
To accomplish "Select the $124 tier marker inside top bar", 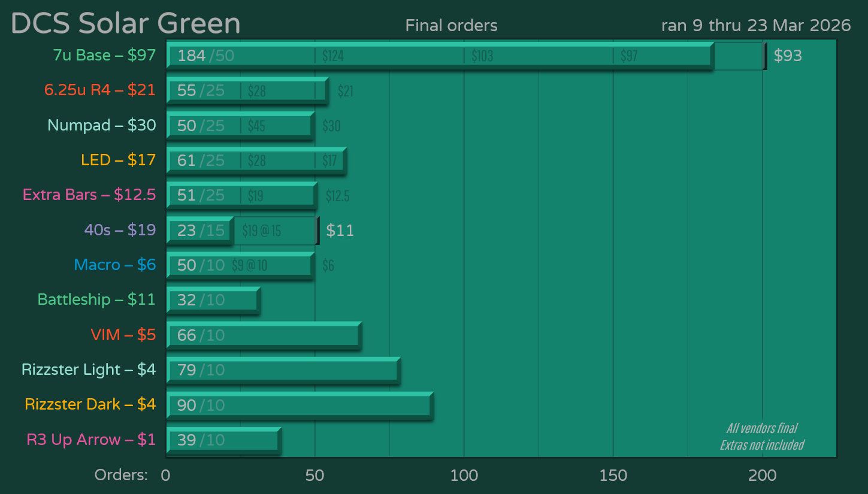I will click(x=332, y=55).
